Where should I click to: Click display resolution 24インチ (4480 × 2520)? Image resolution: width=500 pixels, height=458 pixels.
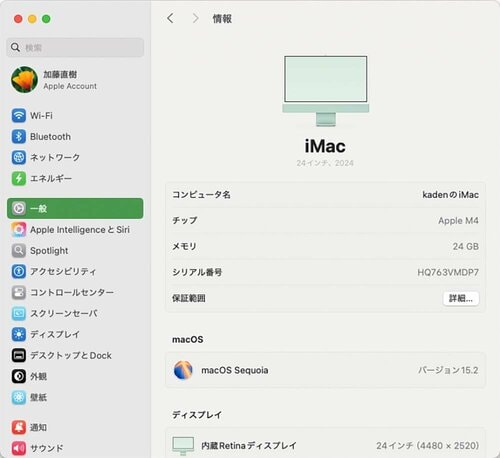click(x=428, y=446)
